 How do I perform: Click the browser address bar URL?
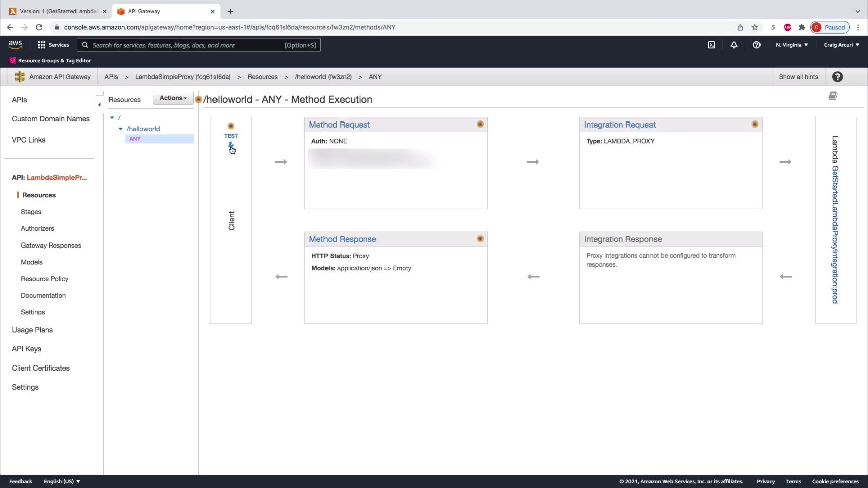[x=230, y=27]
